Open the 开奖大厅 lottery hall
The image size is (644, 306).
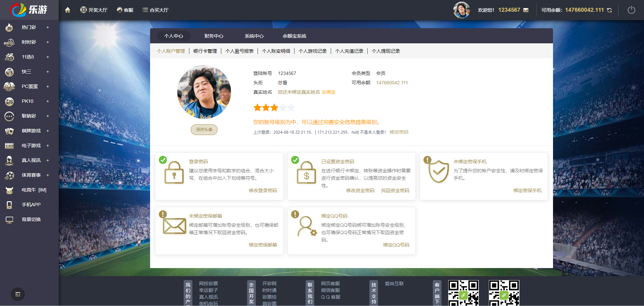pyautogui.click(x=94, y=10)
